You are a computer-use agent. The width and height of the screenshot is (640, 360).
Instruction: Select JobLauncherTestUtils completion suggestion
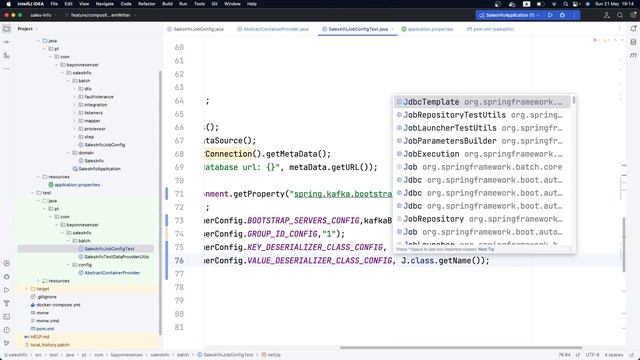[x=482, y=128]
